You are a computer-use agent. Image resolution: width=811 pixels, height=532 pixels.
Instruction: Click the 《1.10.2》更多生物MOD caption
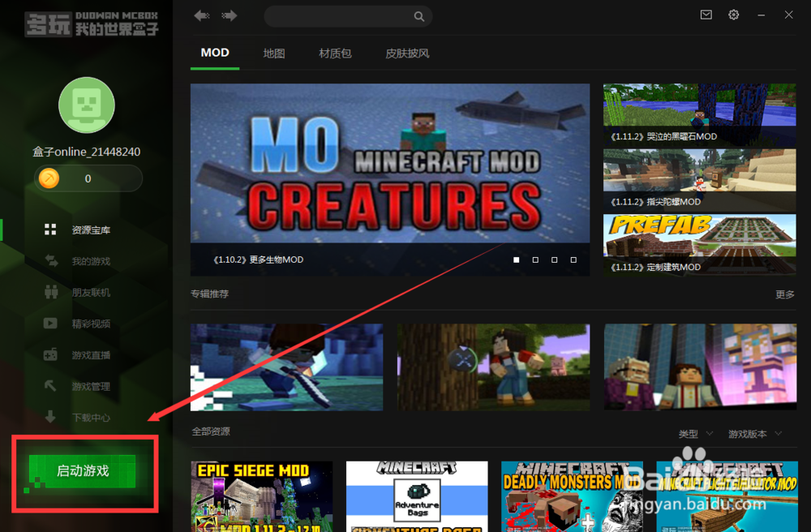[x=258, y=260]
